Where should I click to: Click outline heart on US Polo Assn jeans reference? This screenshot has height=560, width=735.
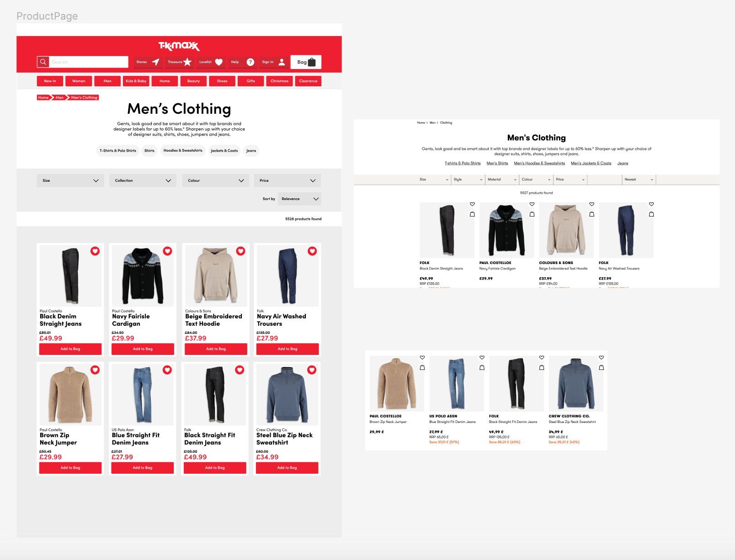[482, 358]
